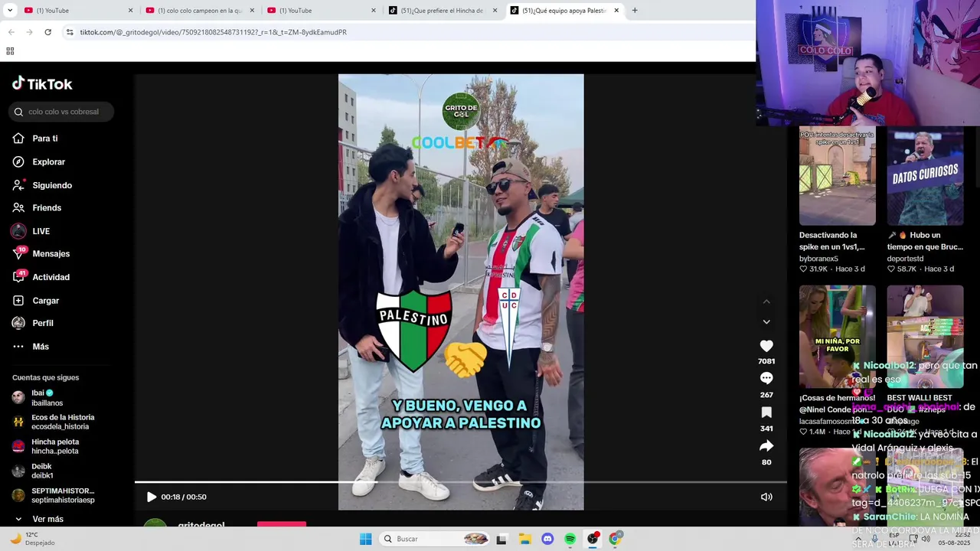
Task: Open Ecos de la Historia account
Action: point(53,422)
